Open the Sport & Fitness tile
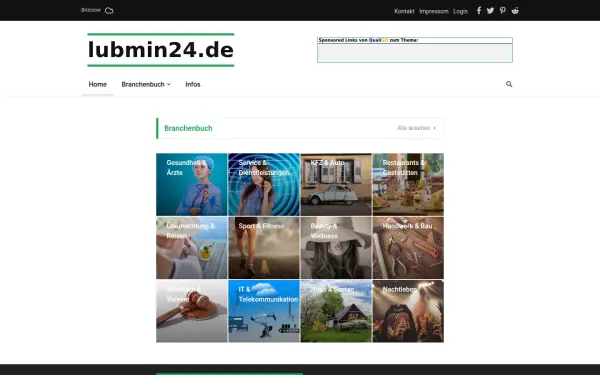 [264, 248]
